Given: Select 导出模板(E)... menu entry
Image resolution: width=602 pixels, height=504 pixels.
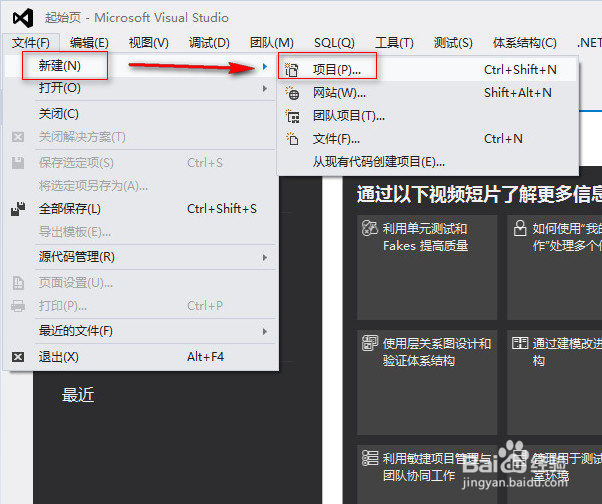Looking at the screenshot, I should point(141,232).
